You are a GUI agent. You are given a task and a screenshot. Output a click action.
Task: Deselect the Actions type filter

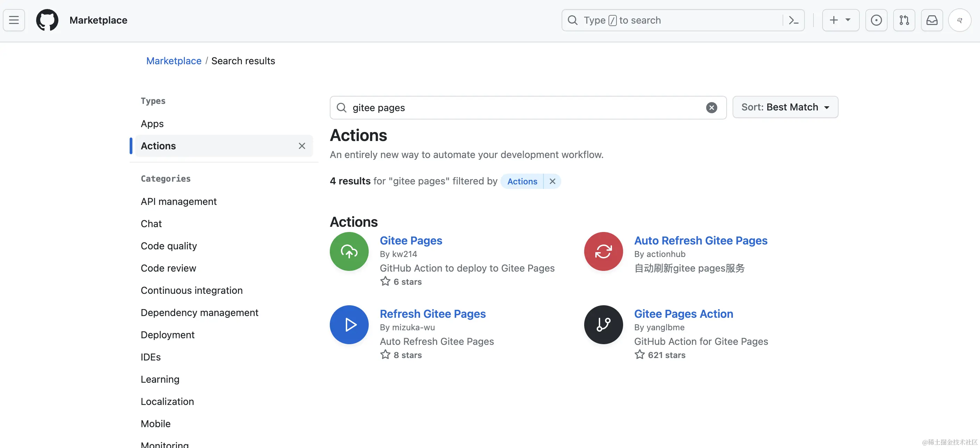pyautogui.click(x=302, y=146)
